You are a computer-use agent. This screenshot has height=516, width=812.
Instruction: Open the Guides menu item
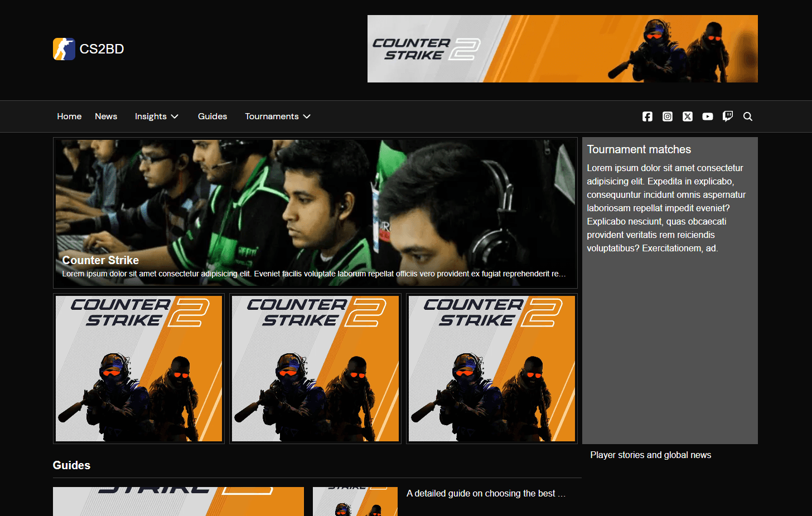pos(212,116)
